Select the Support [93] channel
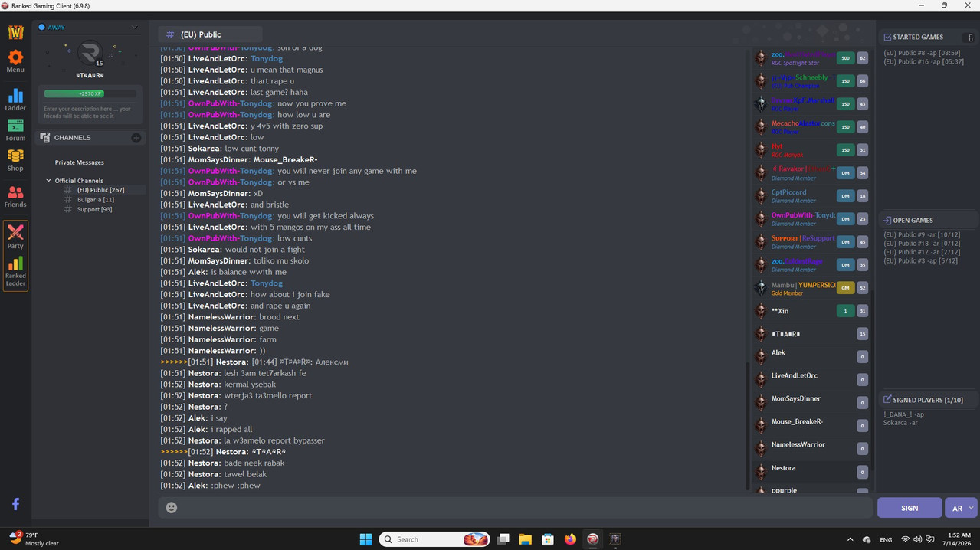The height and width of the screenshot is (550, 980). tap(94, 209)
